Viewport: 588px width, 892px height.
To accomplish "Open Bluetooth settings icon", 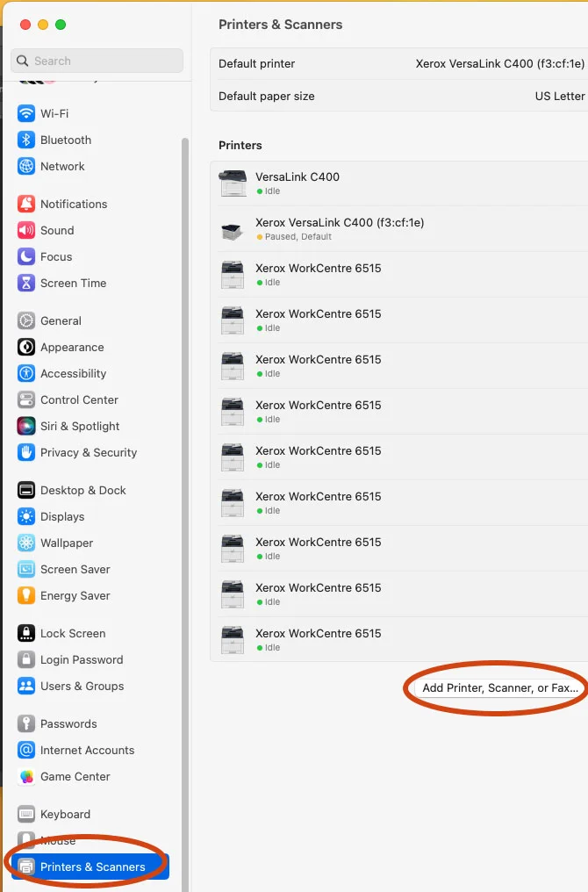I will coord(26,140).
